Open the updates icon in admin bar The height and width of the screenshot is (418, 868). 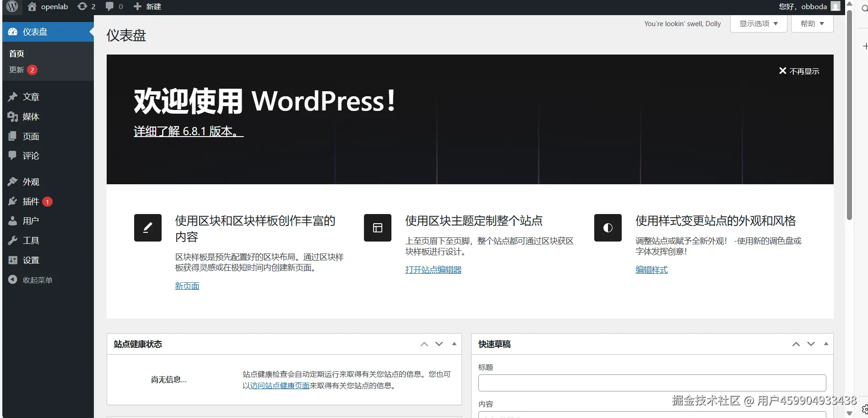(x=82, y=6)
